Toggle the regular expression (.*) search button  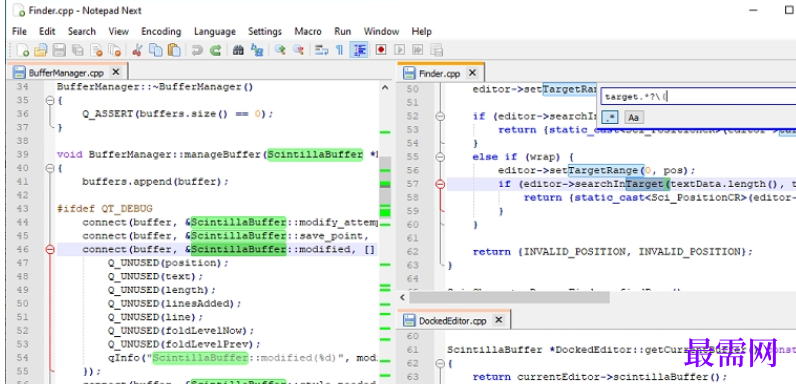[x=610, y=118]
